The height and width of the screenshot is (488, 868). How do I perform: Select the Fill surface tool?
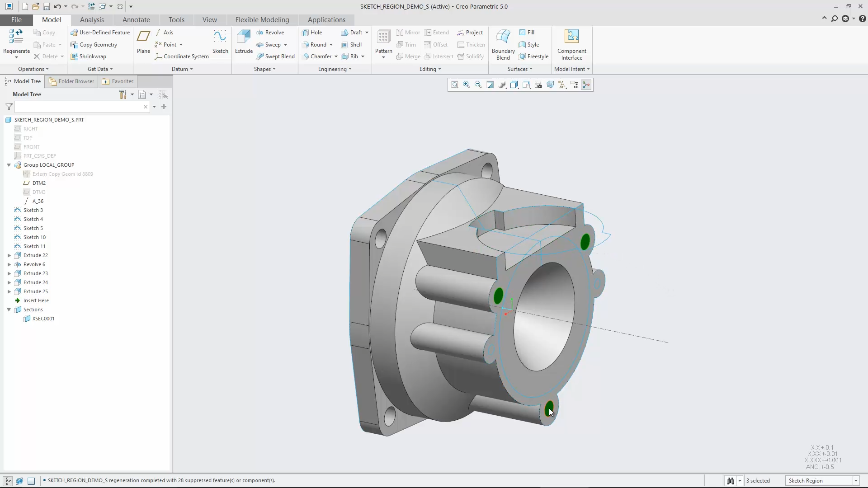point(527,33)
